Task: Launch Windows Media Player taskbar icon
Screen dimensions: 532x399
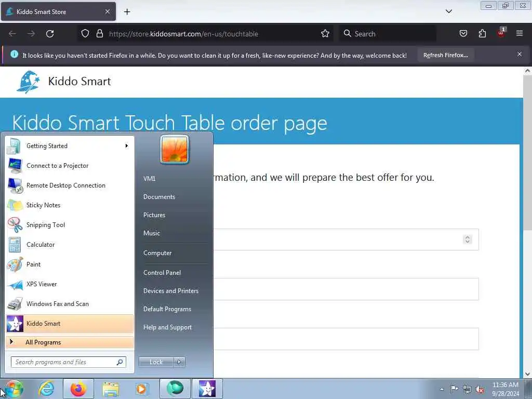Action: (141, 389)
